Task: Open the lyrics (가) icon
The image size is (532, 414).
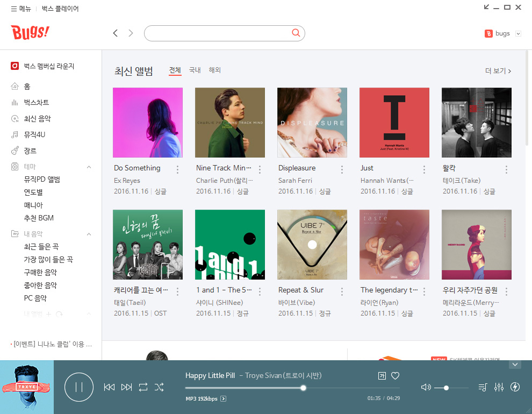Action: 382,376
